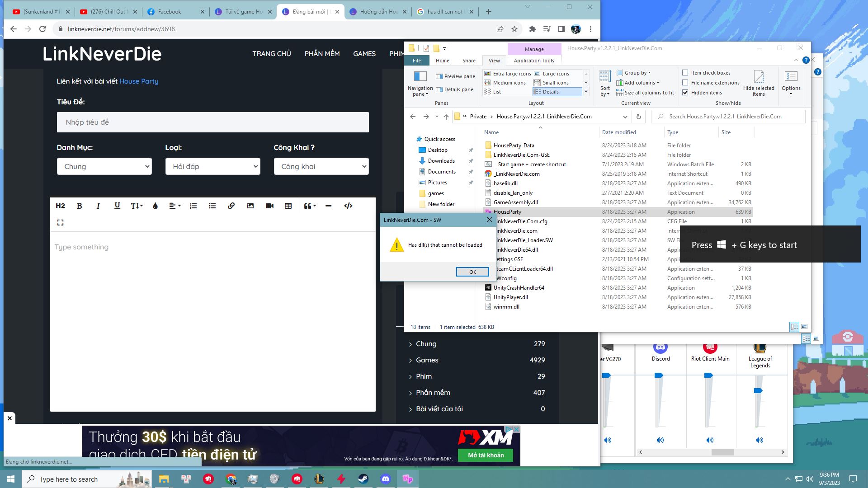Screen dimensions: 868x488
Task: Open the GAMES menu on LinkNeverDie
Action: (x=364, y=54)
